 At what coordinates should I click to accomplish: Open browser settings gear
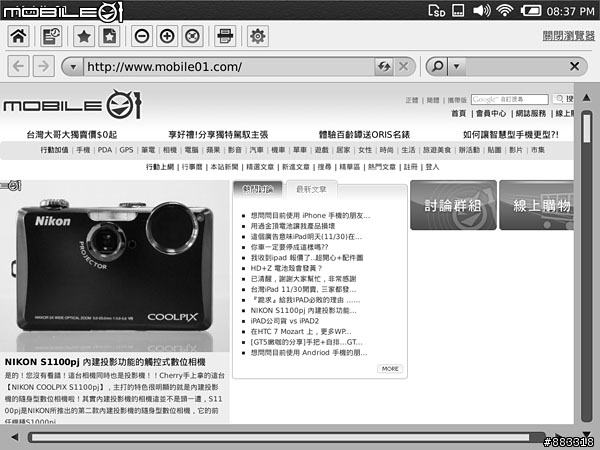(258, 36)
